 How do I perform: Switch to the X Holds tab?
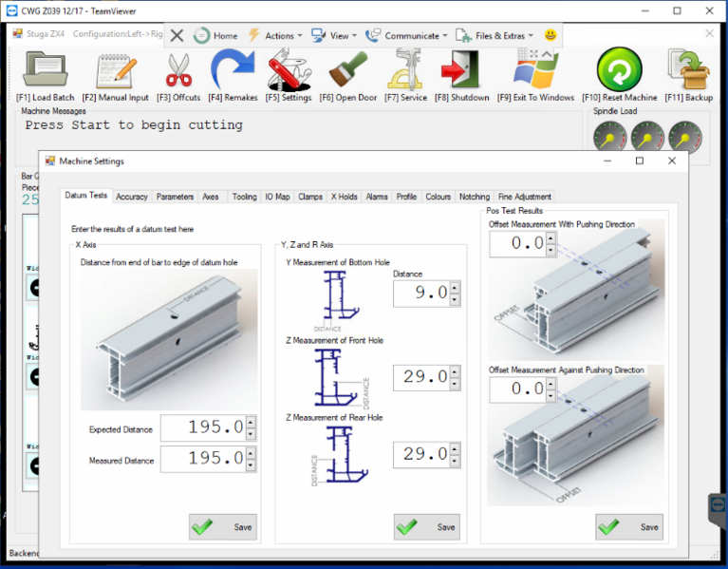pyautogui.click(x=344, y=197)
